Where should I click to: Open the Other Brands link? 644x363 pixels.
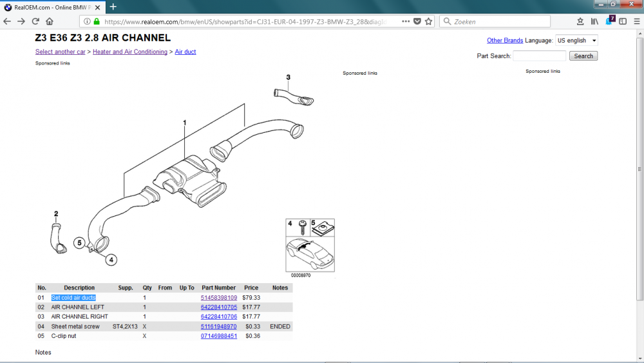pyautogui.click(x=505, y=40)
